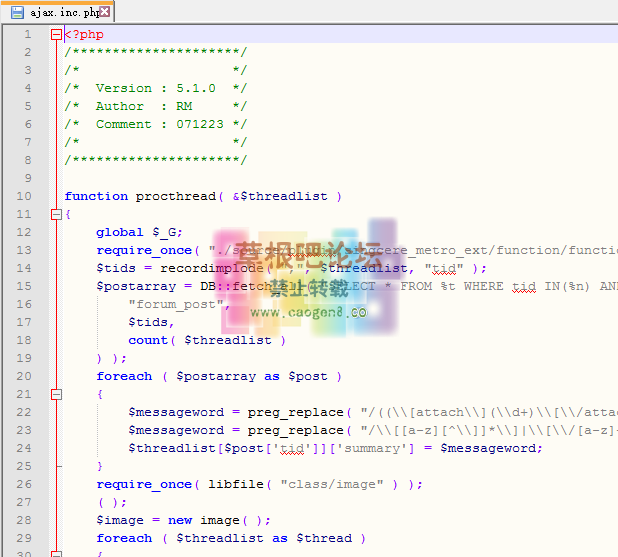Click line number 20 in the margin
The width and height of the screenshot is (618, 557).
(x=24, y=376)
